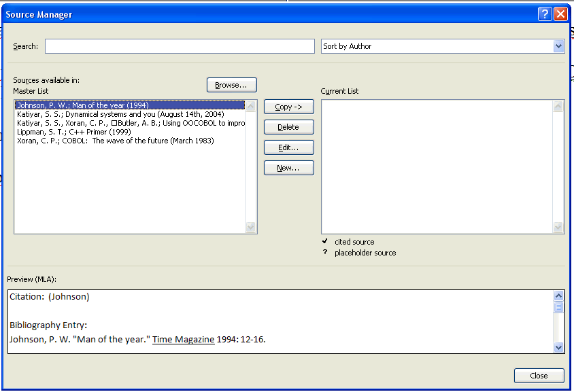
Task: Open the Sort by Author dropdown
Action: tap(558, 46)
